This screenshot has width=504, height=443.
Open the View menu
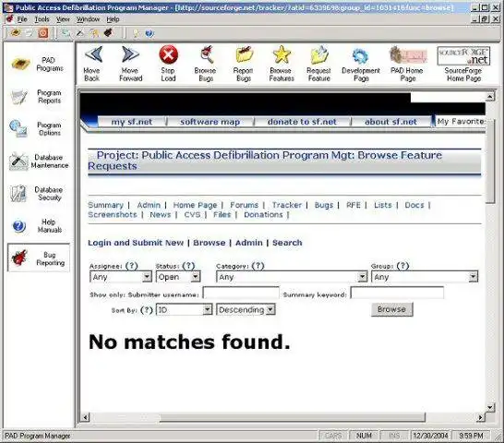coord(63,19)
